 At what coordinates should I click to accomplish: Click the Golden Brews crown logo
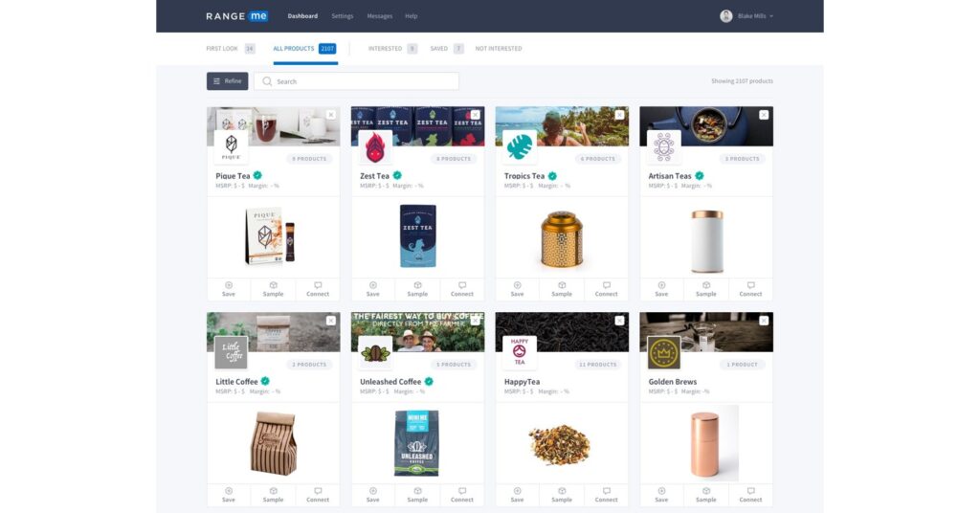pyautogui.click(x=664, y=353)
